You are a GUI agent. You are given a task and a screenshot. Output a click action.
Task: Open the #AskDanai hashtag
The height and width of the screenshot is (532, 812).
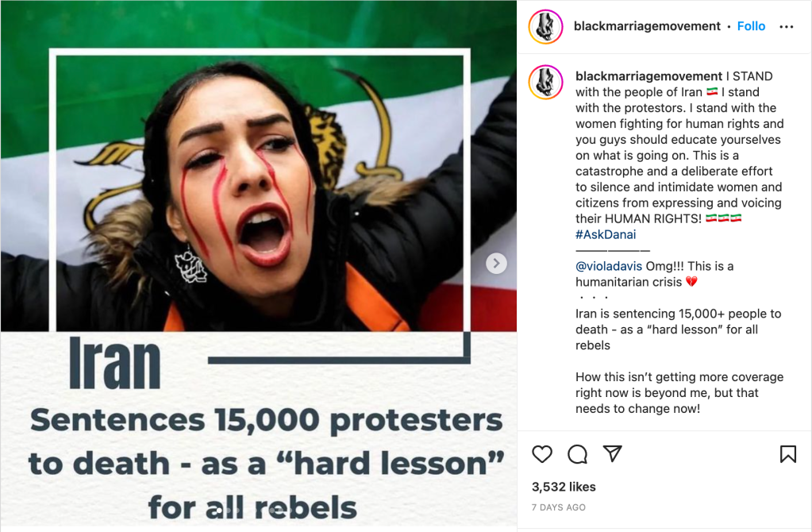[x=606, y=235]
